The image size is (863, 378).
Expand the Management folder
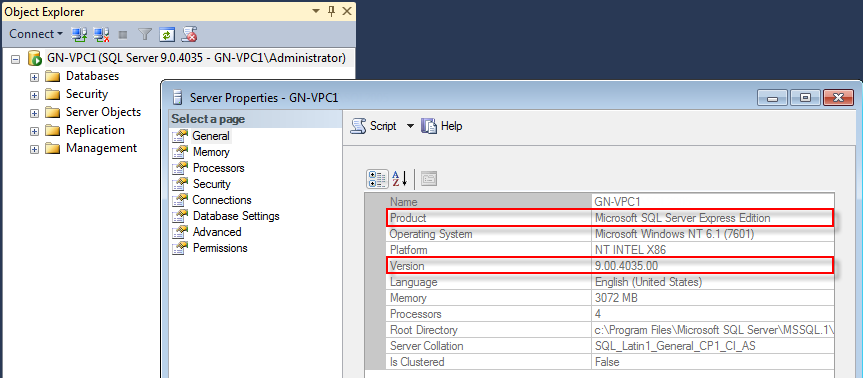pos(34,149)
